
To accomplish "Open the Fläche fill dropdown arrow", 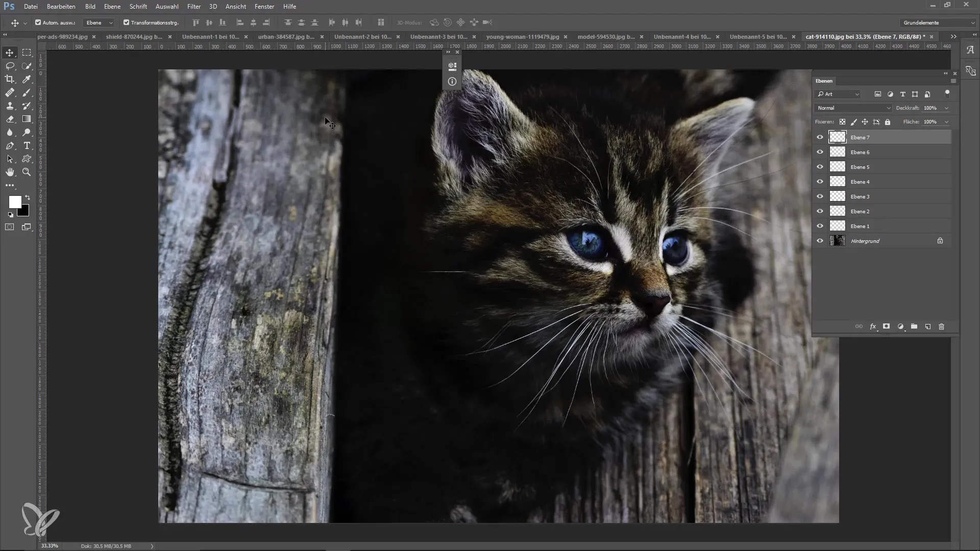I will (946, 122).
